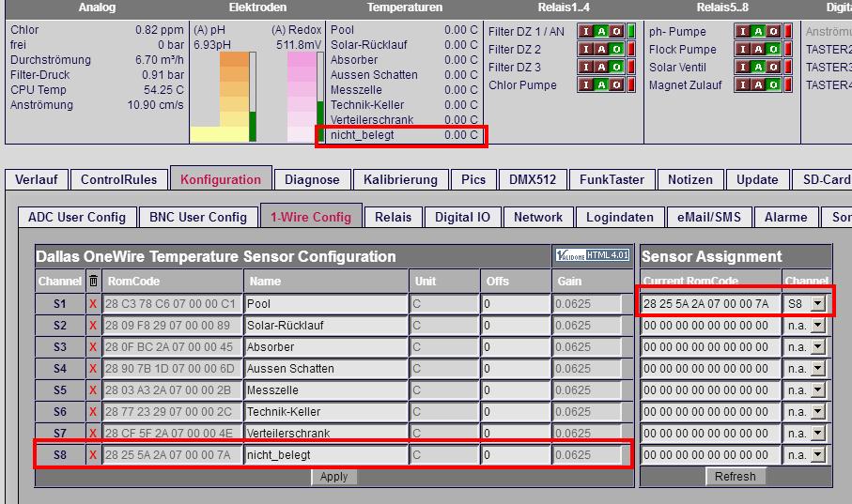Click the green status LED of Filter DZ 1
Viewport: 852px width, 504px height.
point(631,31)
